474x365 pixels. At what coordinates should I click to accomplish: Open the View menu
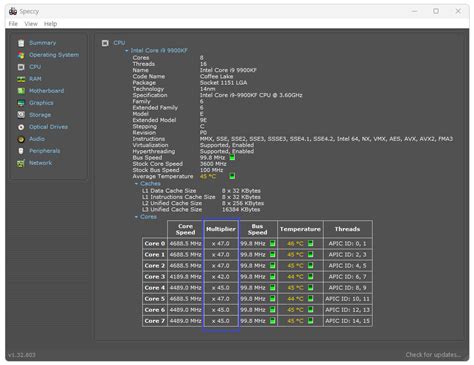(31, 24)
